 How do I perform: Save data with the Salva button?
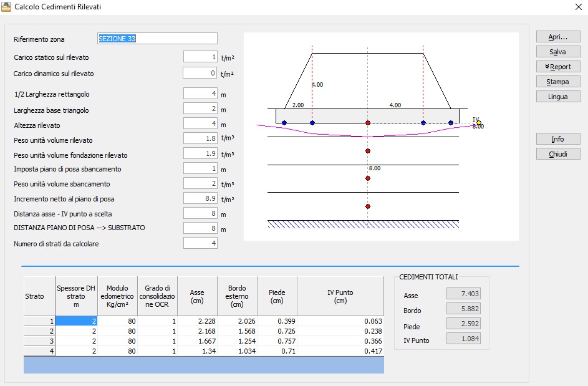coord(558,52)
